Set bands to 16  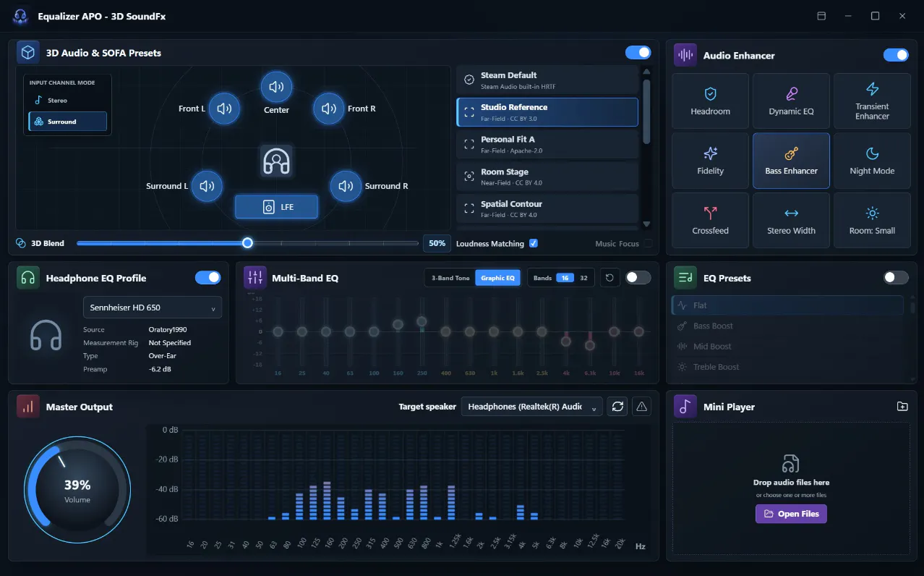click(x=565, y=278)
